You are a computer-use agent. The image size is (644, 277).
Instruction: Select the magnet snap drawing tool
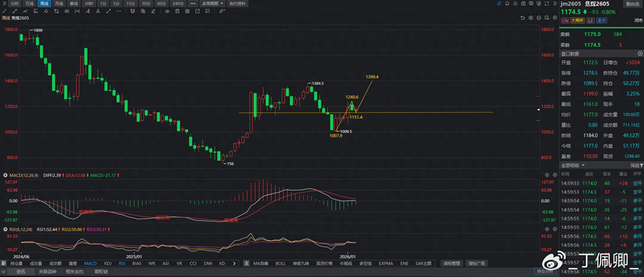[x=132, y=11]
